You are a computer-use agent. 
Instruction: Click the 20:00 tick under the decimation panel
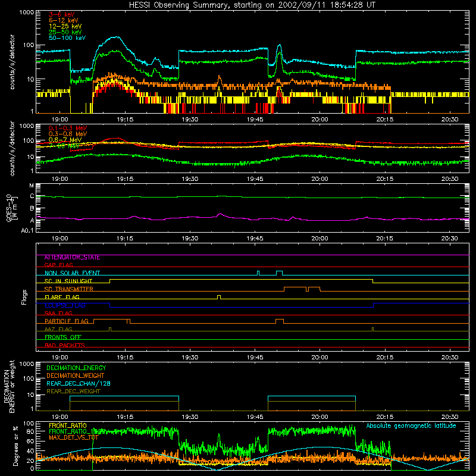(320, 417)
